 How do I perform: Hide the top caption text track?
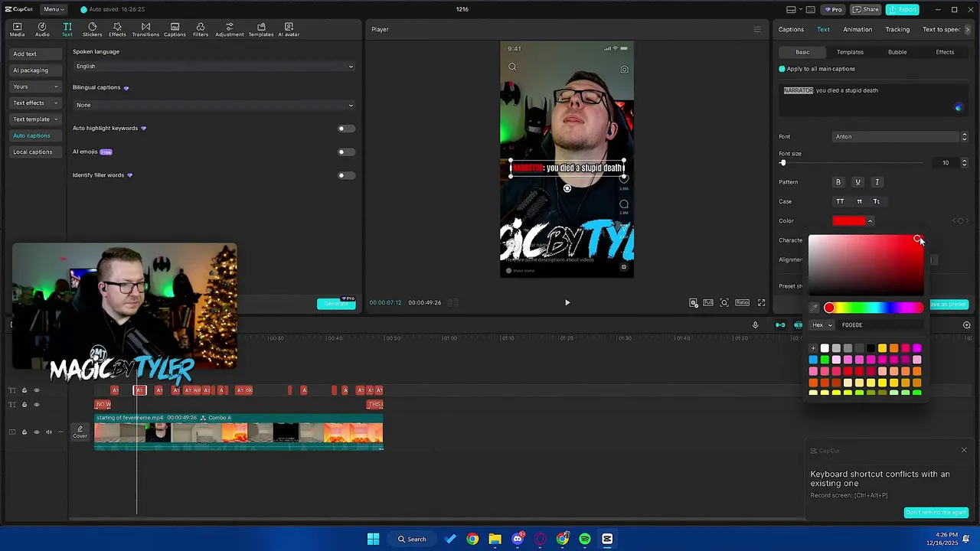(36, 390)
